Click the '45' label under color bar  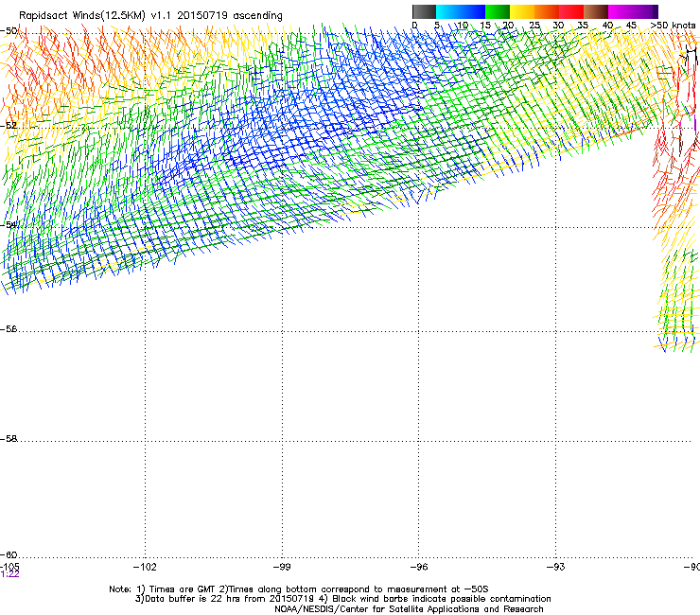click(x=631, y=26)
